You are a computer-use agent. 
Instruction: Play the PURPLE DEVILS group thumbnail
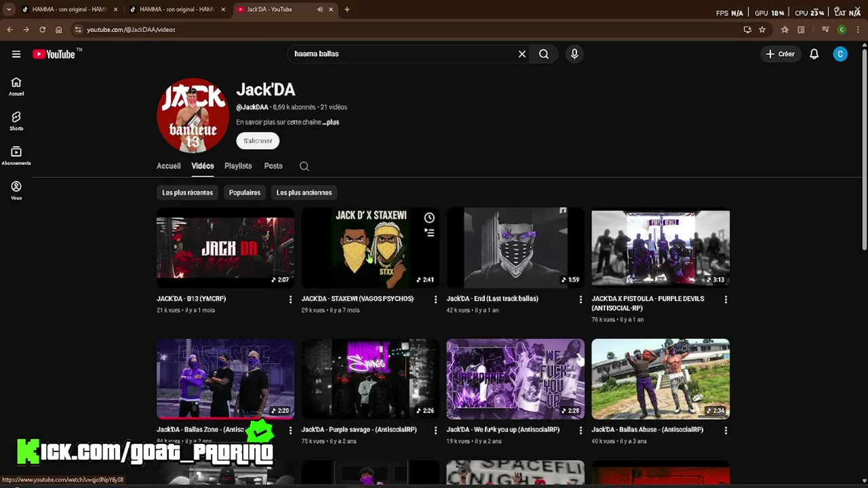pos(660,248)
